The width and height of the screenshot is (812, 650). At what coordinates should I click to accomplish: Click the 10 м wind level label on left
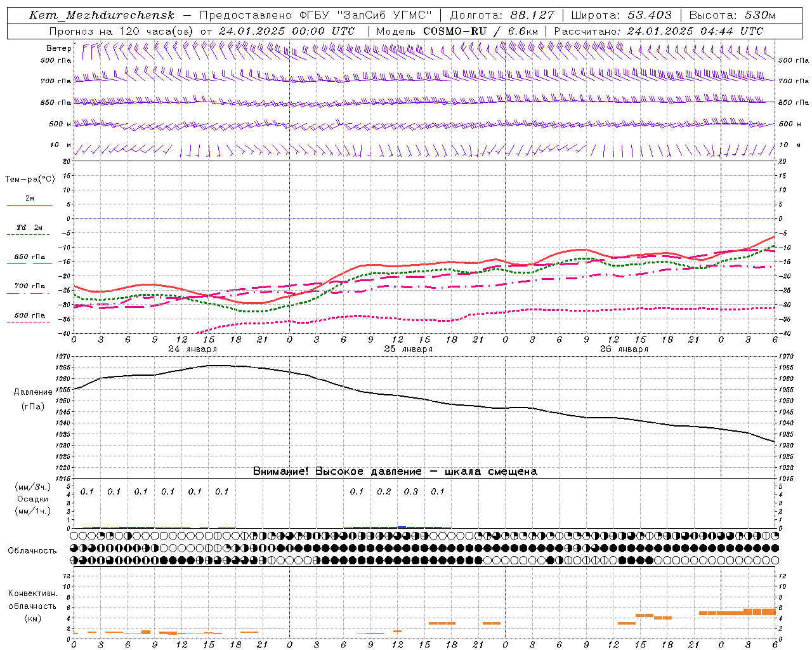pyautogui.click(x=60, y=145)
